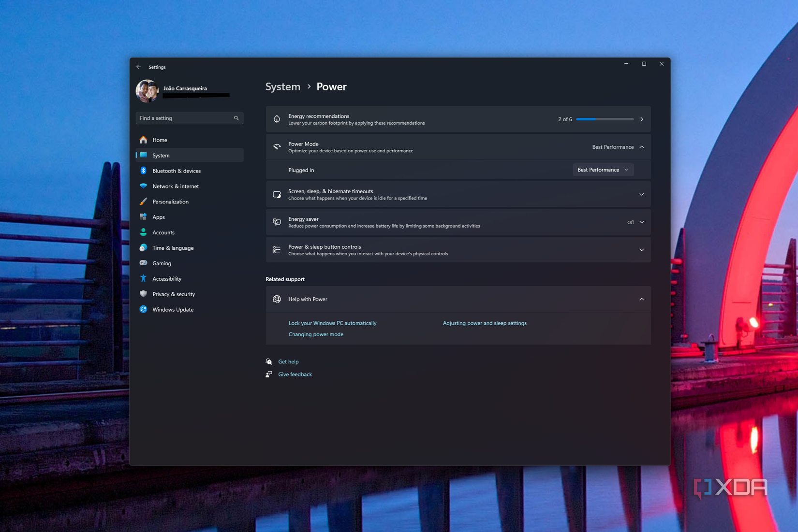Screen dimensions: 798x532
Task: Click the Find a setting search box
Action: (189, 118)
